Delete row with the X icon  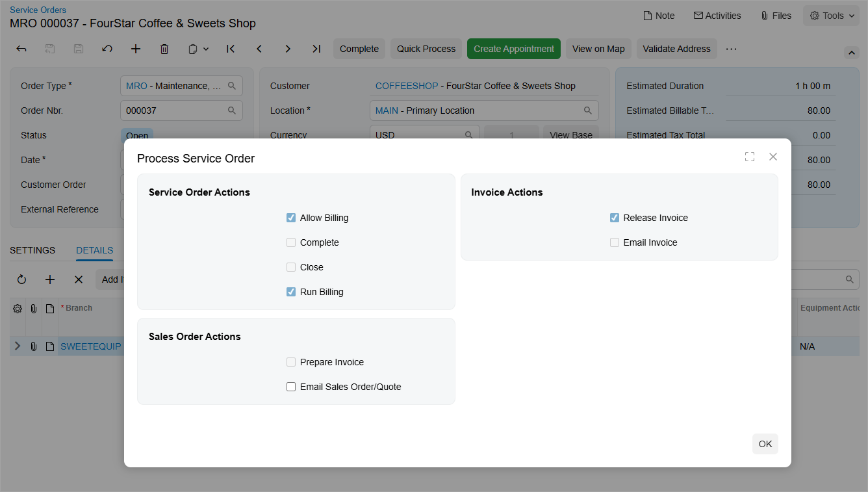tap(79, 279)
